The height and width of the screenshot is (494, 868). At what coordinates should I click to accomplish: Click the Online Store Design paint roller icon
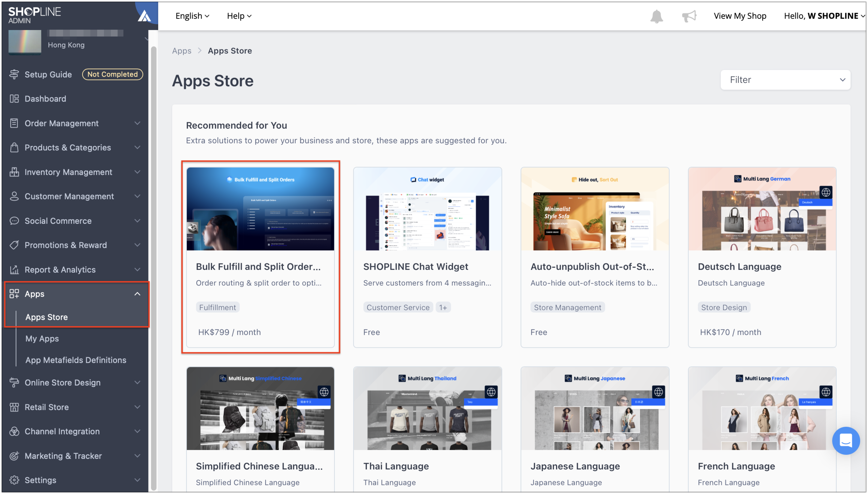[x=14, y=382]
